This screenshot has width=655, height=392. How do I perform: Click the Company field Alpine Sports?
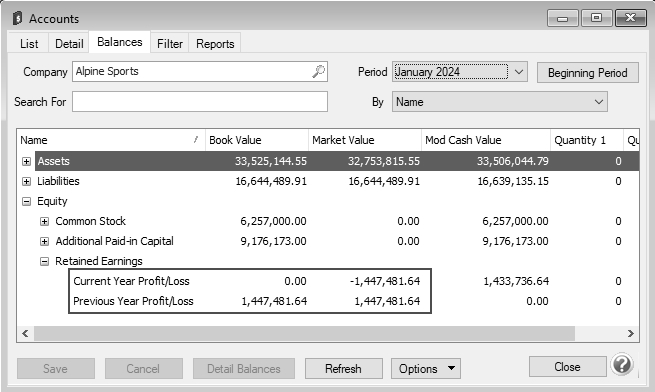tap(200, 71)
